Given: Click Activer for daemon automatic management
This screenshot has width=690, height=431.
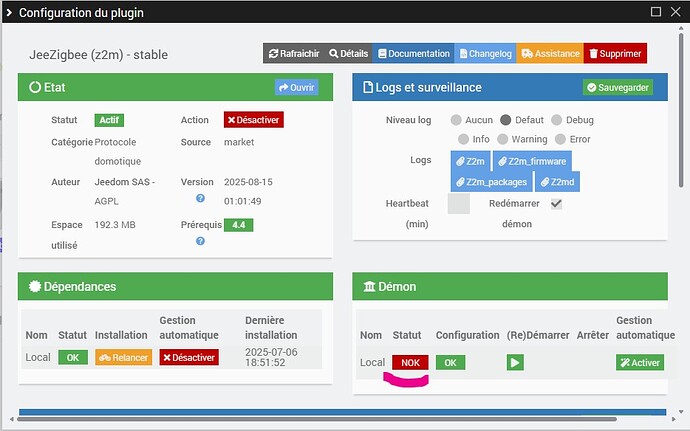Looking at the screenshot, I should tap(640, 363).
